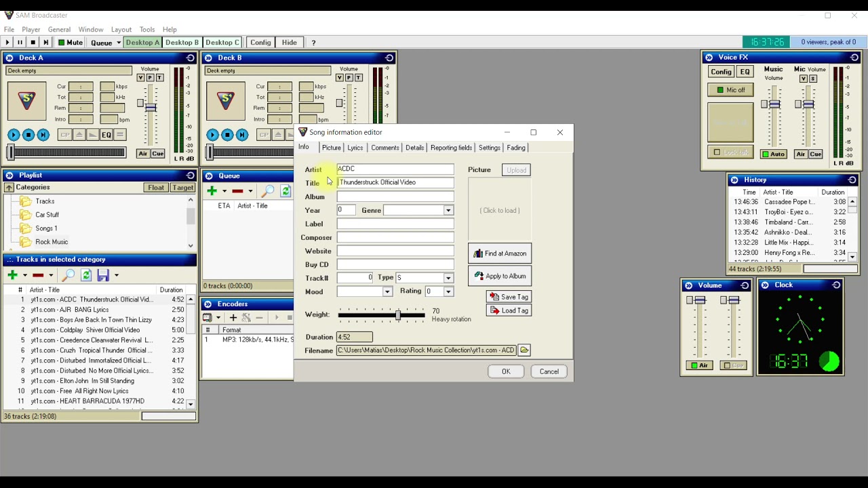Click the Save Tag button
The height and width of the screenshot is (488, 868).
(x=509, y=297)
